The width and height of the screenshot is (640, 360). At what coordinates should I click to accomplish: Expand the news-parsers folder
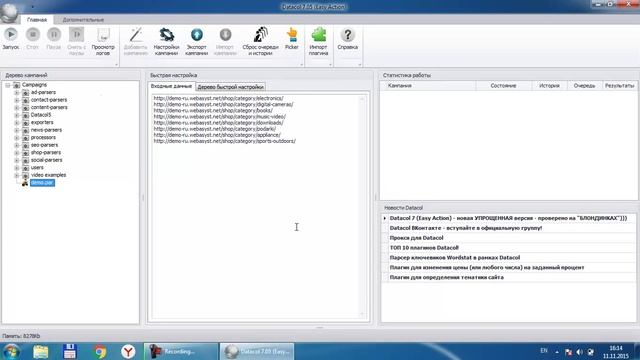click(16, 130)
